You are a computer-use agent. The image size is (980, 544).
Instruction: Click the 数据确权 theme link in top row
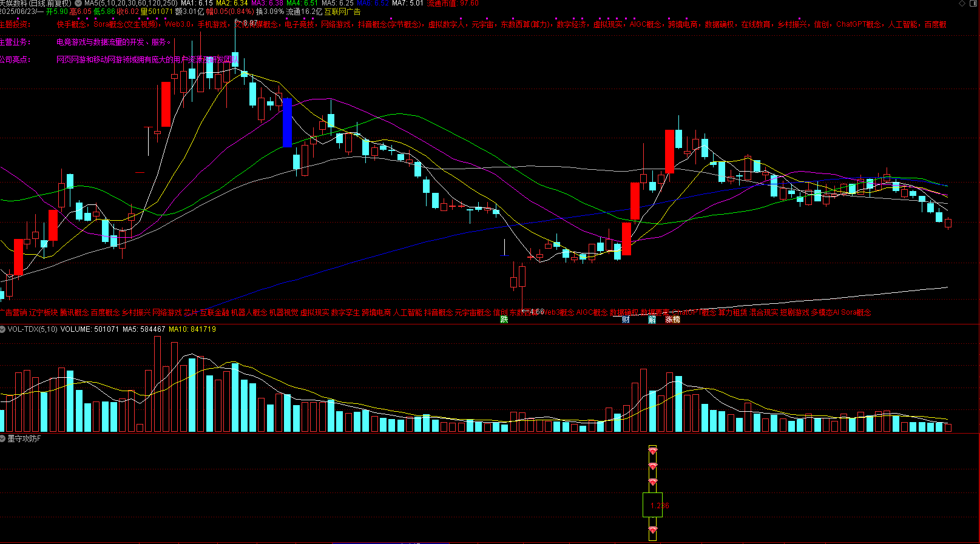point(719,25)
